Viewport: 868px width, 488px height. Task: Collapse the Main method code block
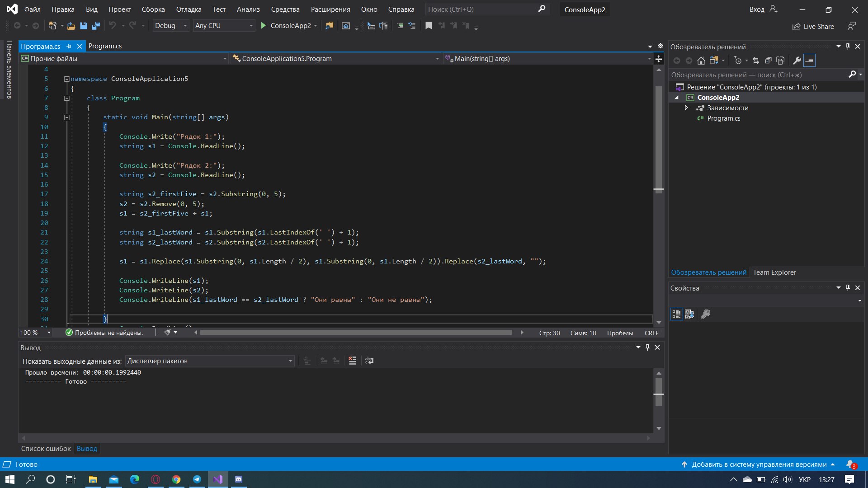(67, 117)
